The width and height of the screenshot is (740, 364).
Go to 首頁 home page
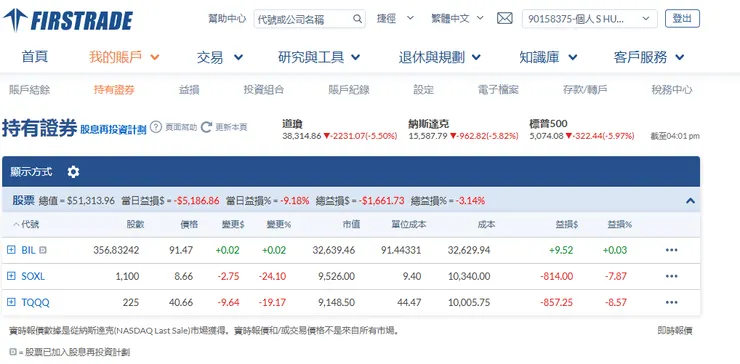point(34,57)
